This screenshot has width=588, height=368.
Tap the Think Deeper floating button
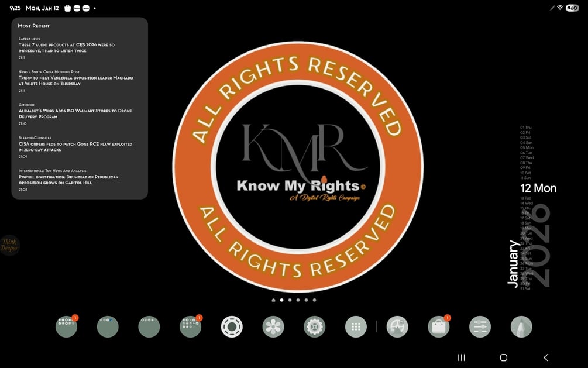click(x=9, y=245)
